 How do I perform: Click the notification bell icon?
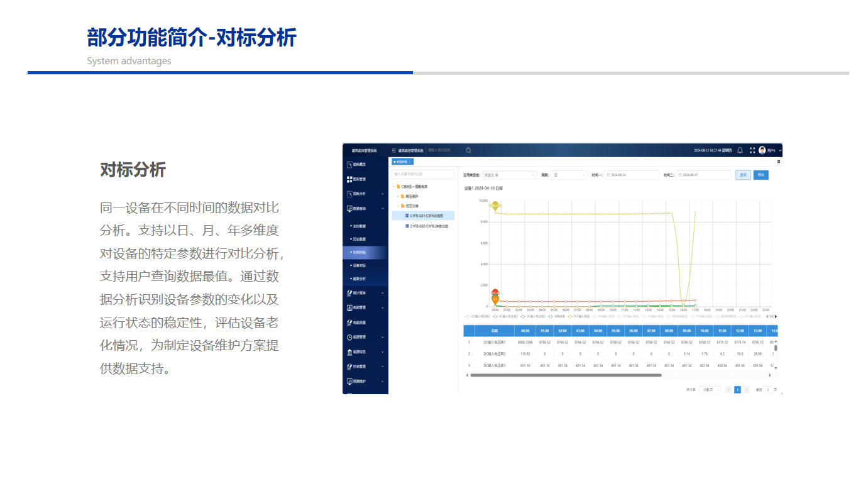click(740, 150)
